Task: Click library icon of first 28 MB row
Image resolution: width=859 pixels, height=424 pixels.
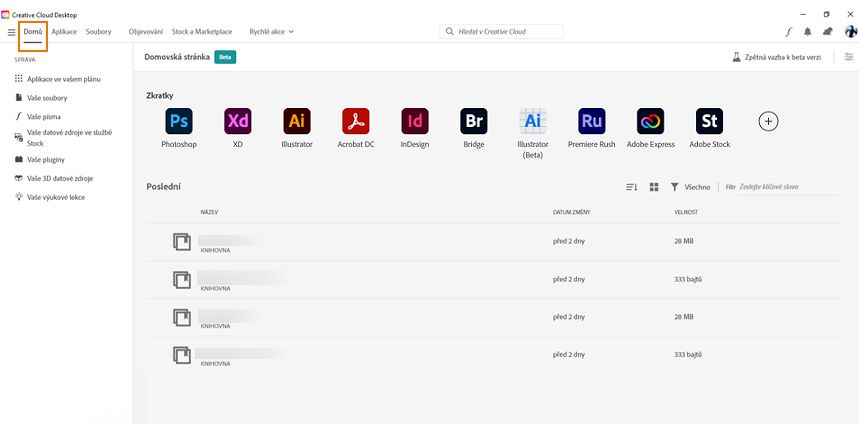Action: point(182,242)
